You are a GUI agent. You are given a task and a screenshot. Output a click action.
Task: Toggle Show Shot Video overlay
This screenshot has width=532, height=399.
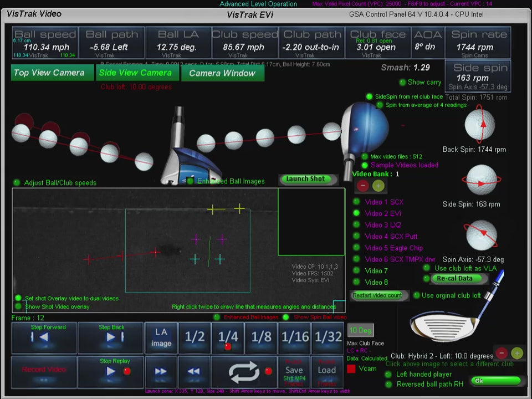[18, 306]
